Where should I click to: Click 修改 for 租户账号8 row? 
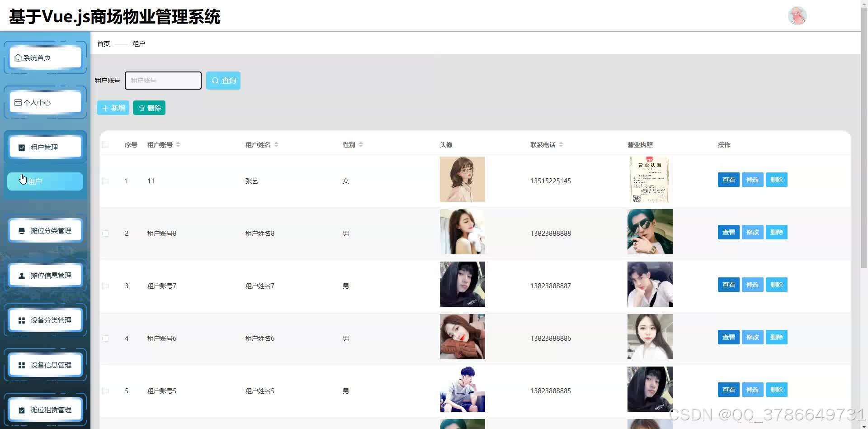tap(753, 232)
